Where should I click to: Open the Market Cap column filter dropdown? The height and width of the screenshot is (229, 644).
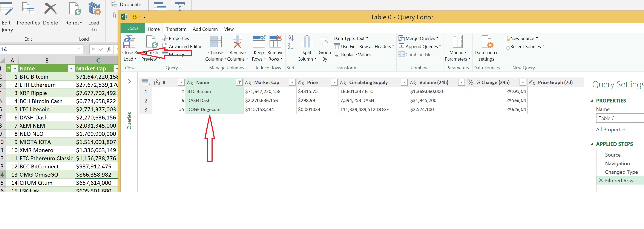[292, 82]
